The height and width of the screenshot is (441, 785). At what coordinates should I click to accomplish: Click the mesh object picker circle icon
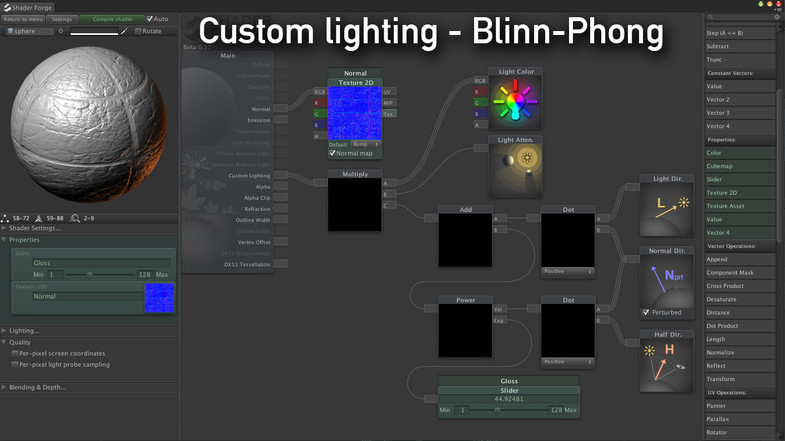point(61,31)
